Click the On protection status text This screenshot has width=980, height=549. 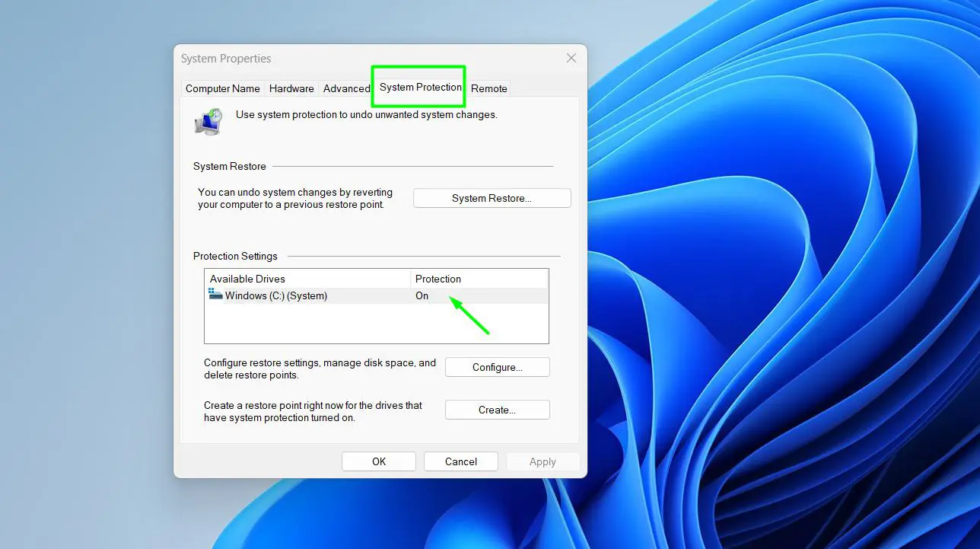click(422, 295)
